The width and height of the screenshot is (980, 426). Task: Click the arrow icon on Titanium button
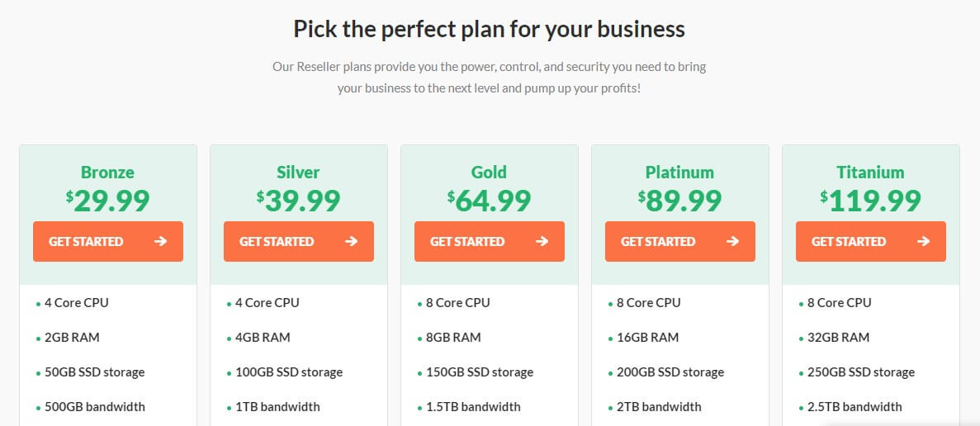click(x=923, y=241)
